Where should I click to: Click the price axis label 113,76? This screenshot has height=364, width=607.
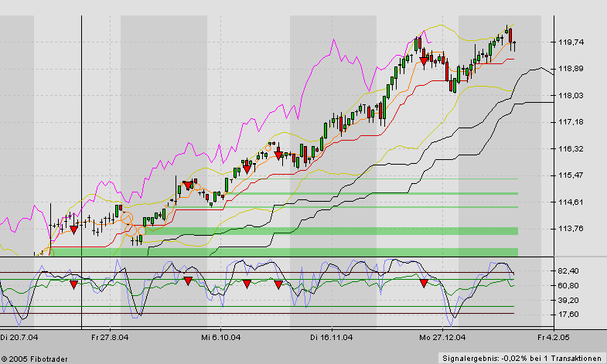[571, 229]
